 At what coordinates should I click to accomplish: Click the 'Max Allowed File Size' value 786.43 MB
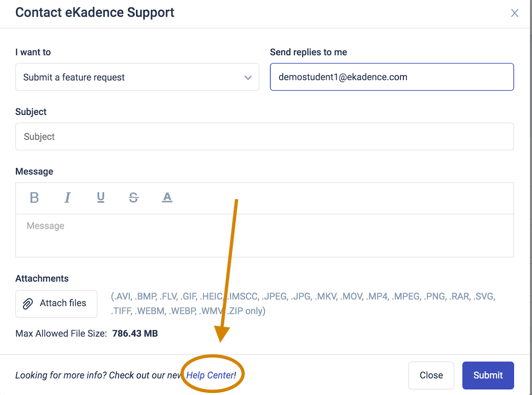click(x=135, y=333)
